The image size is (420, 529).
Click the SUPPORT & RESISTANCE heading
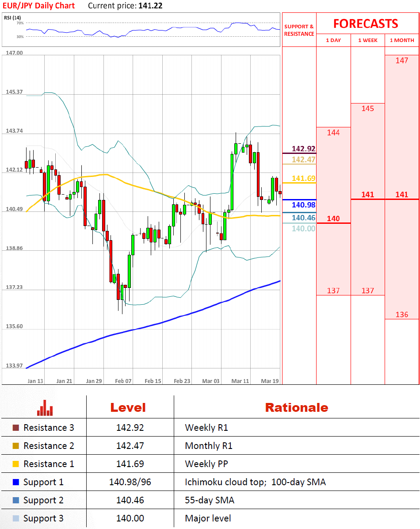(299, 30)
